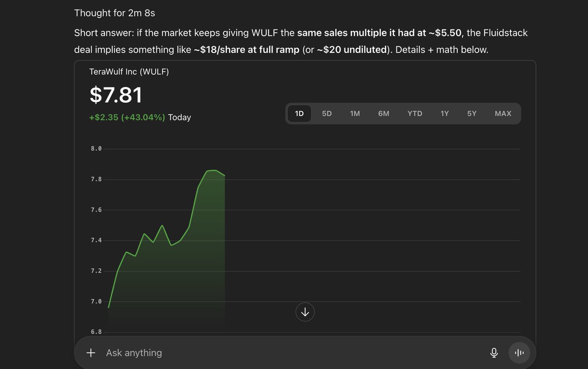The height and width of the screenshot is (369, 588).
Task: Click 'same sales multiple it had at ~$5.50'
Action: coord(380,33)
